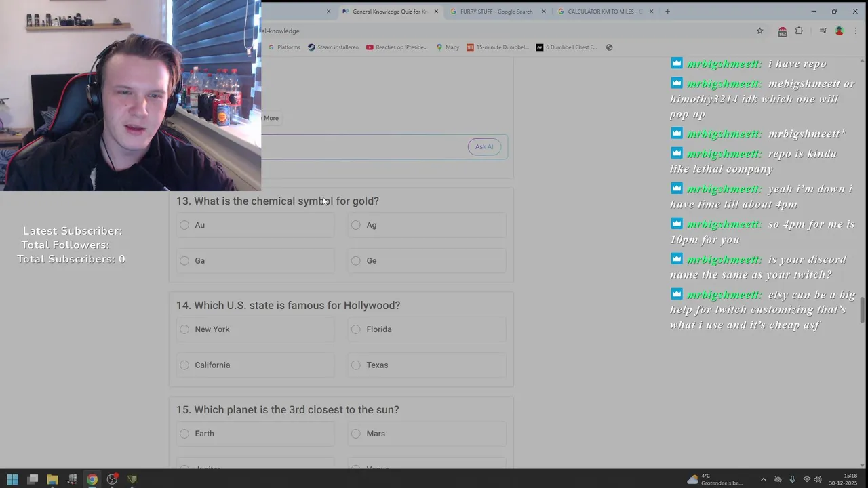The image size is (868, 488).
Task: Open the Chrome profile avatar
Action: (839, 30)
